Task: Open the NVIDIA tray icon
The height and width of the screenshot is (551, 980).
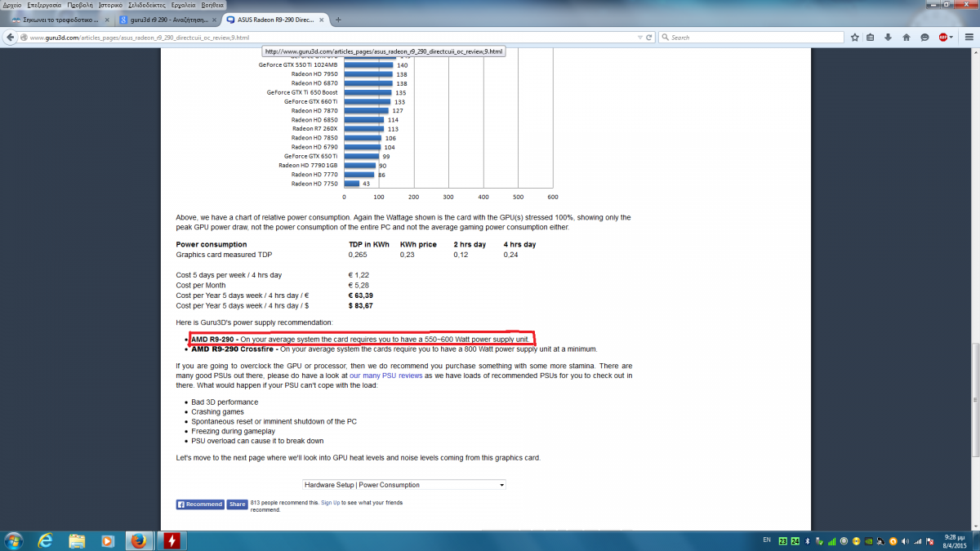Action: point(868,540)
